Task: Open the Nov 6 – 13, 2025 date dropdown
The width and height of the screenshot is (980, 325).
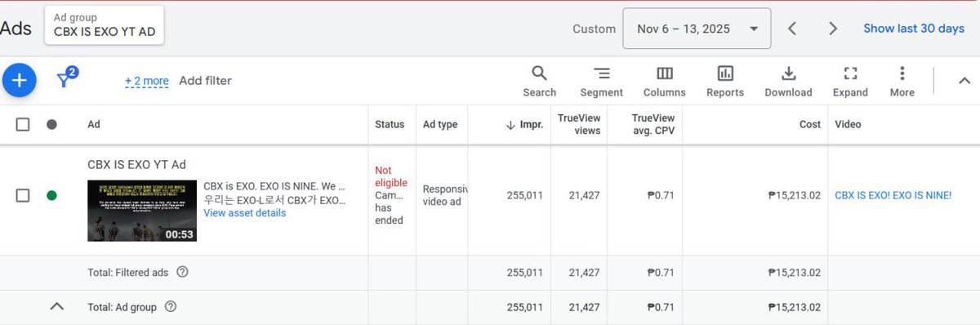Action: click(x=697, y=29)
